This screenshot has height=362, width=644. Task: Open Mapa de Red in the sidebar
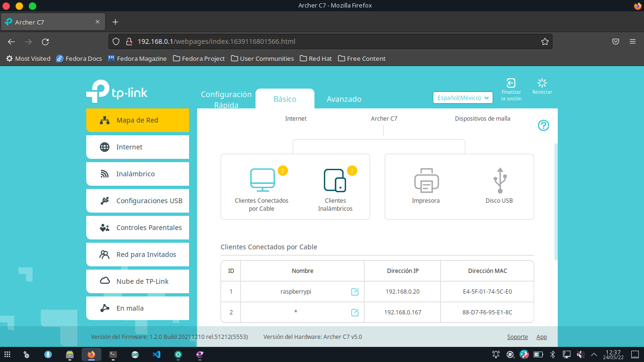tap(138, 120)
